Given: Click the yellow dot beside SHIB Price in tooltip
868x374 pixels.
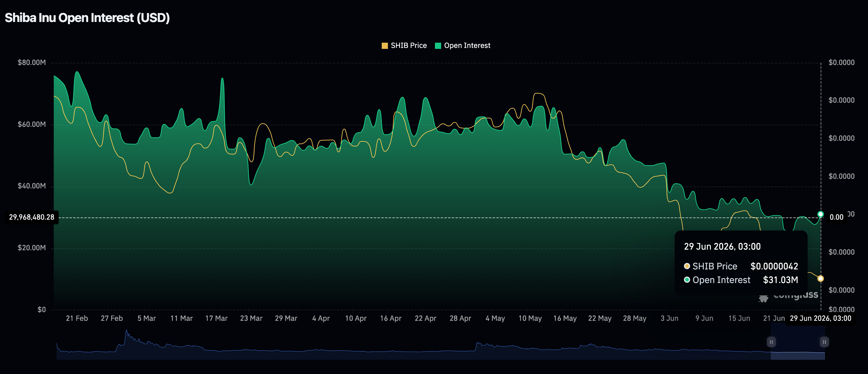Looking at the screenshot, I should [x=687, y=266].
